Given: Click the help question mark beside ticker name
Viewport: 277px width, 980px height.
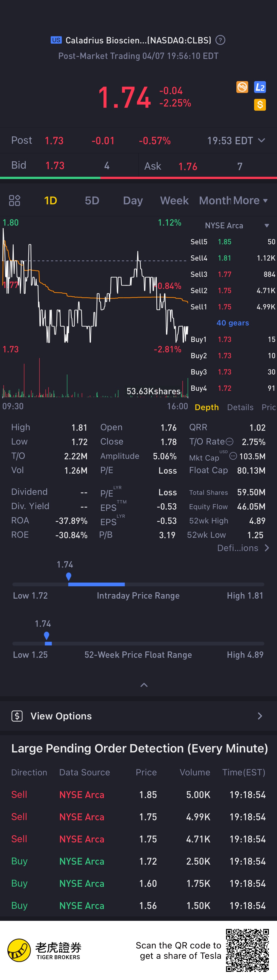Looking at the screenshot, I should [220, 40].
